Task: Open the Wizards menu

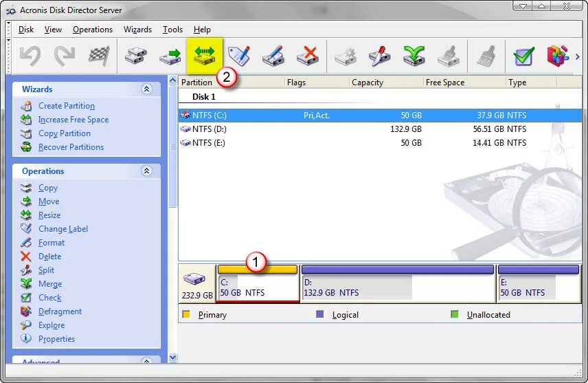Action: pyautogui.click(x=137, y=30)
